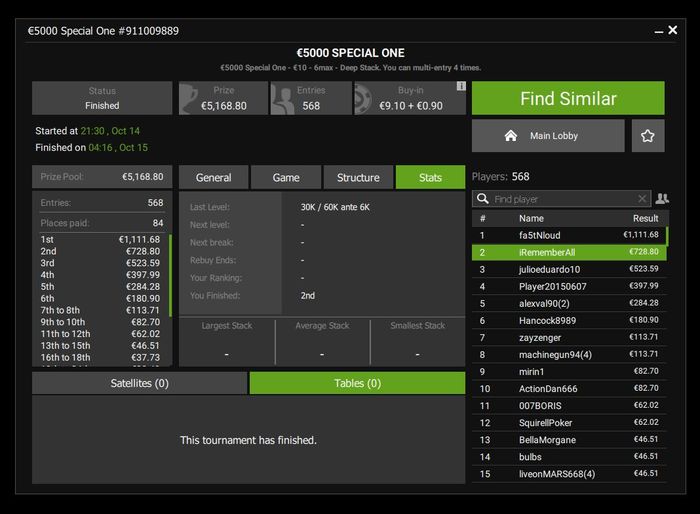Click the 7th to 8th payout row

pos(100,310)
